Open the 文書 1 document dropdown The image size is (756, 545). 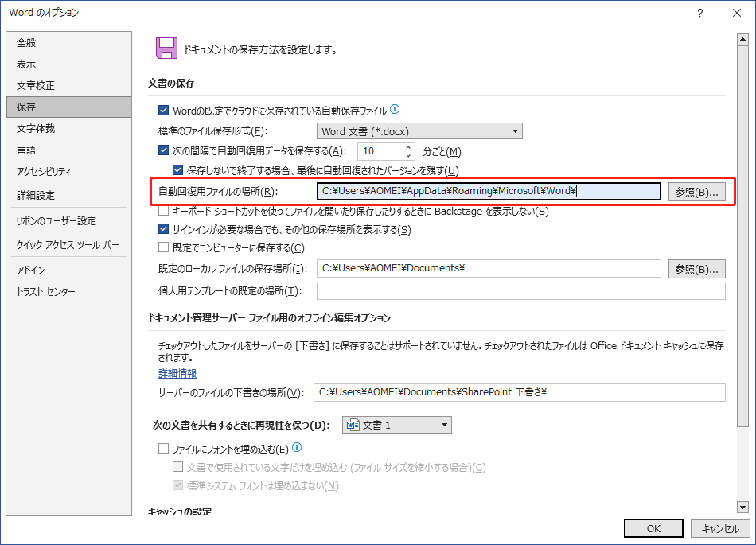[397, 425]
